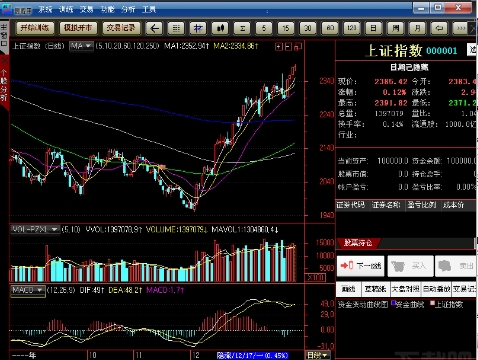Click the 下一根 next bar button
The height and width of the screenshot is (360, 478).
click(x=361, y=266)
